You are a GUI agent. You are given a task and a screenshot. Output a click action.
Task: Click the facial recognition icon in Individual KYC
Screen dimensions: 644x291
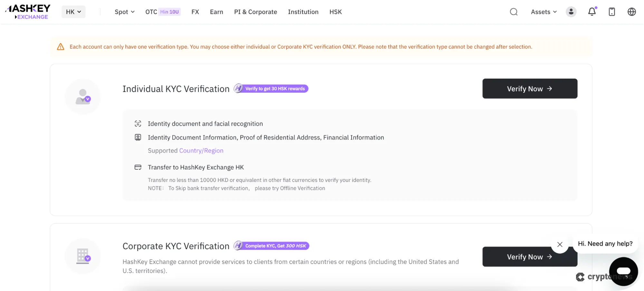click(138, 124)
